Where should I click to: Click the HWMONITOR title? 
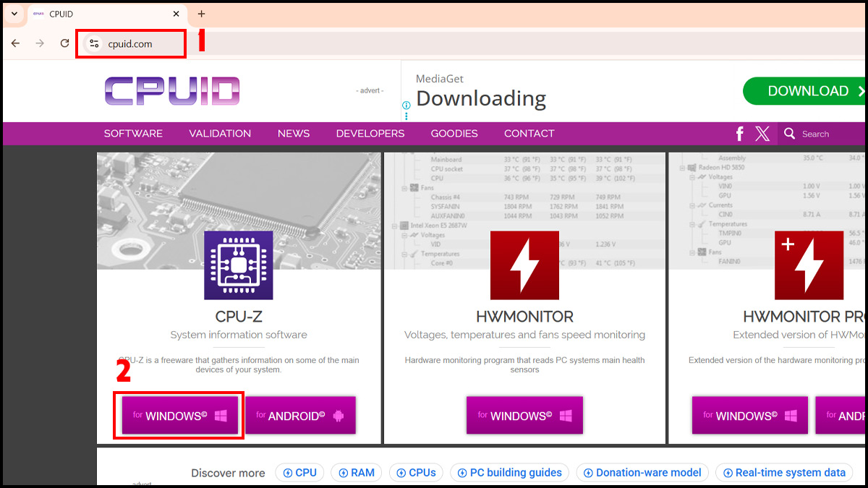(x=524, y=317)
